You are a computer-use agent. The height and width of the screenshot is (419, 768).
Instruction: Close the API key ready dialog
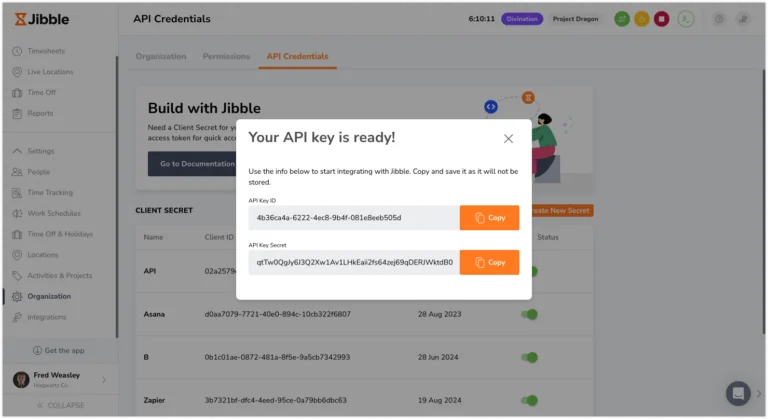508,139
